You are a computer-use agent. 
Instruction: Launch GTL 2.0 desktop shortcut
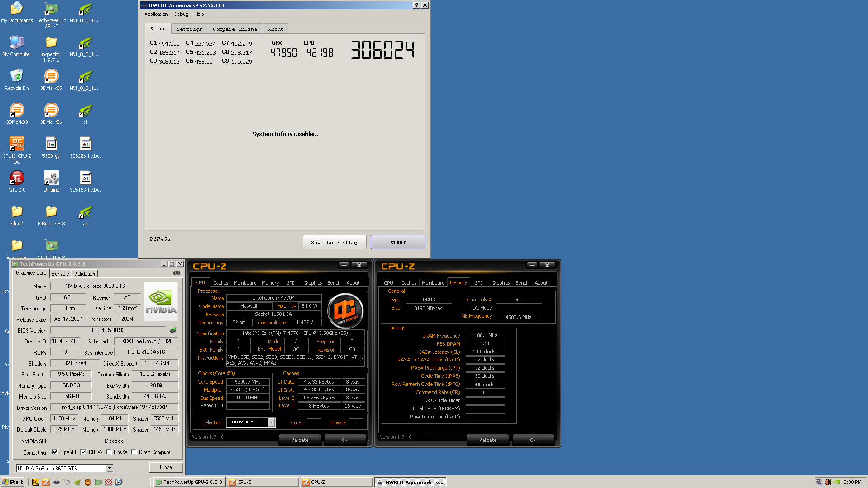pos(17,182)
